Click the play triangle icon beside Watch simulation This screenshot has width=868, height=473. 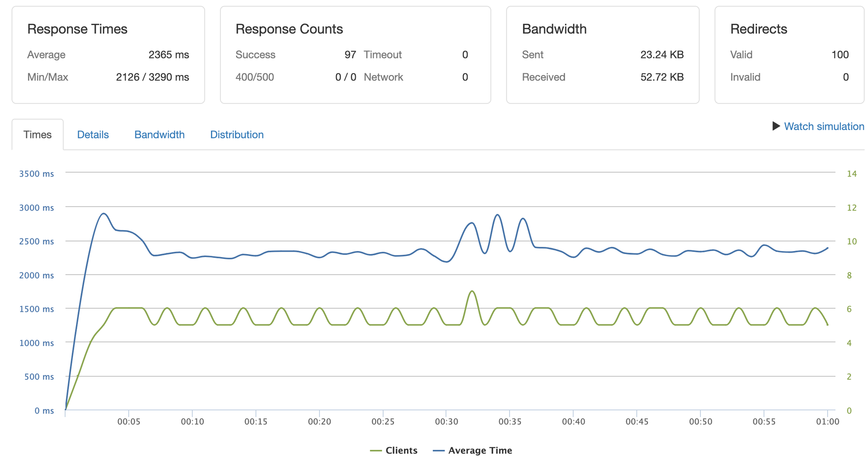pos(776,126)
